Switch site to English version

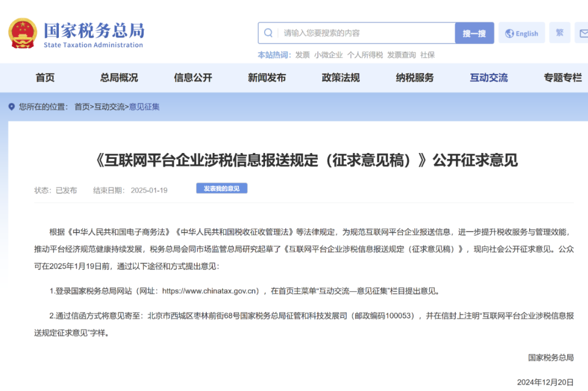[525, 33]
